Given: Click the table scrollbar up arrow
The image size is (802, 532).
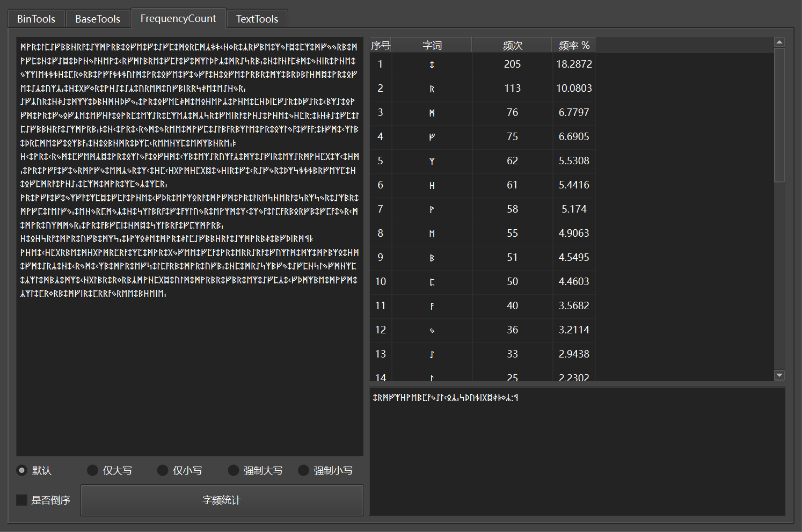Looking at the screenshot, I should pos(779,42).
